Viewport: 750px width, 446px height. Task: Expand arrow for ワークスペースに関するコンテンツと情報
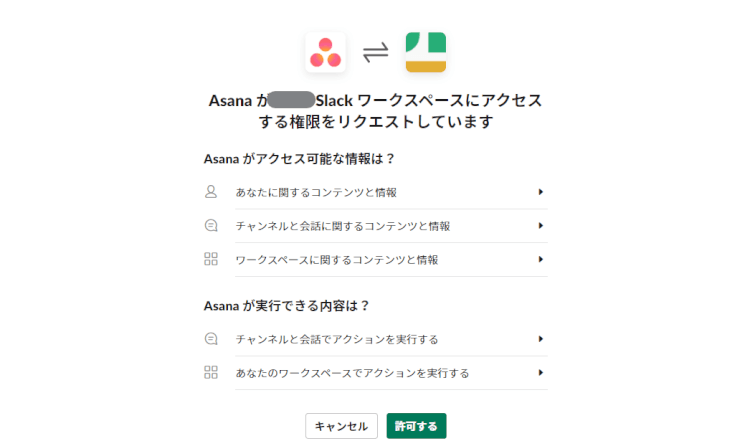[x=540, y=259]
